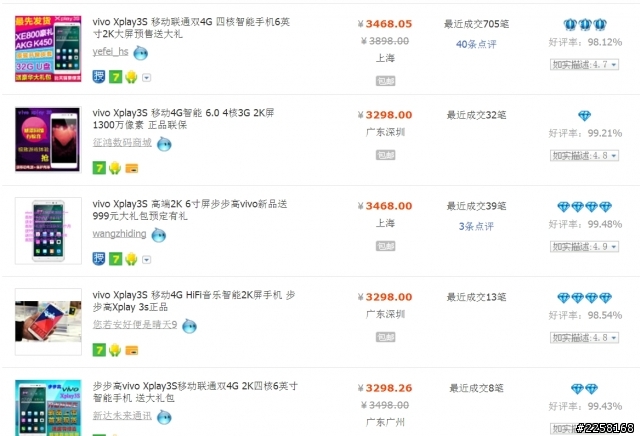This screenshot has width=640, height=436.
Task: Click single diamond rating of 征鸿数码商城 seller
Action: point(584,116)
